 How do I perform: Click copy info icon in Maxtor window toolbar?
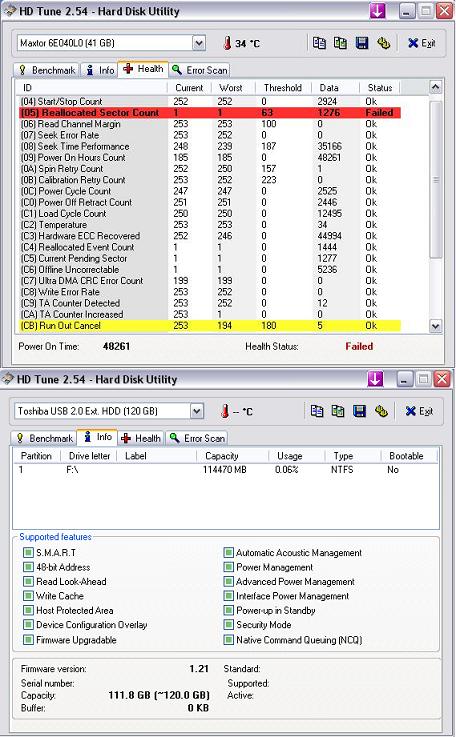coord(319,43)
